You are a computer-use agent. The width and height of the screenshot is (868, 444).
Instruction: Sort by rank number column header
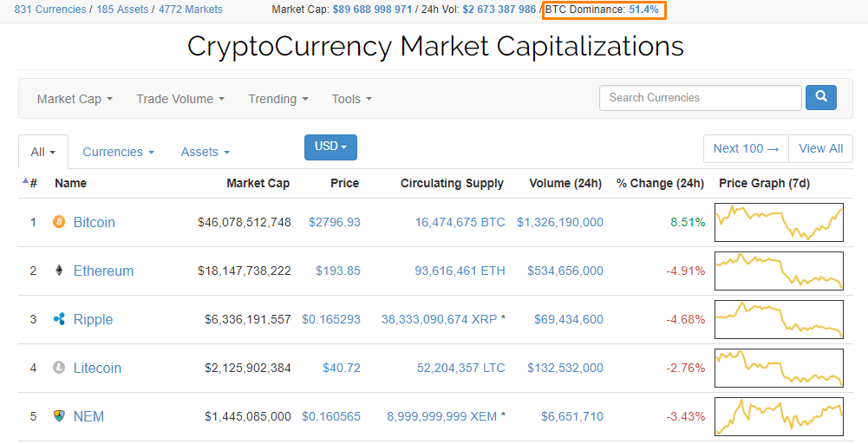(32, 183)
